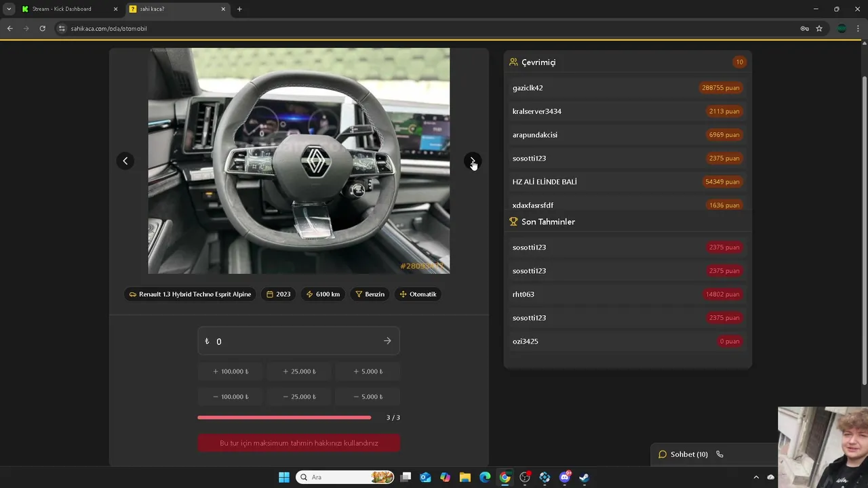Click the Son Tahminler trophy icon

[x=513, y=222]
